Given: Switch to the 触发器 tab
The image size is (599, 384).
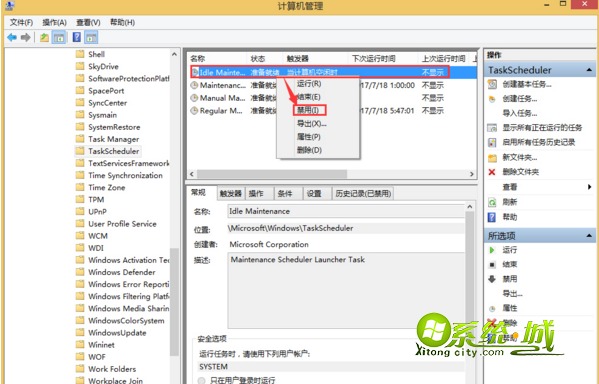Looking at the screenshot, I should pyautogui.click(x=231, y=194).
